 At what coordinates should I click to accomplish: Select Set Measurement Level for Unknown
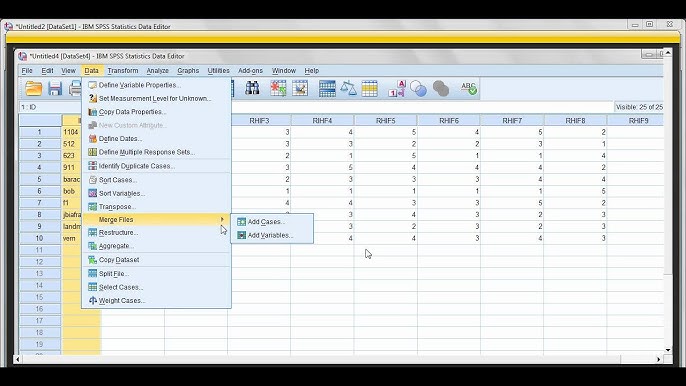click(156, 98)
